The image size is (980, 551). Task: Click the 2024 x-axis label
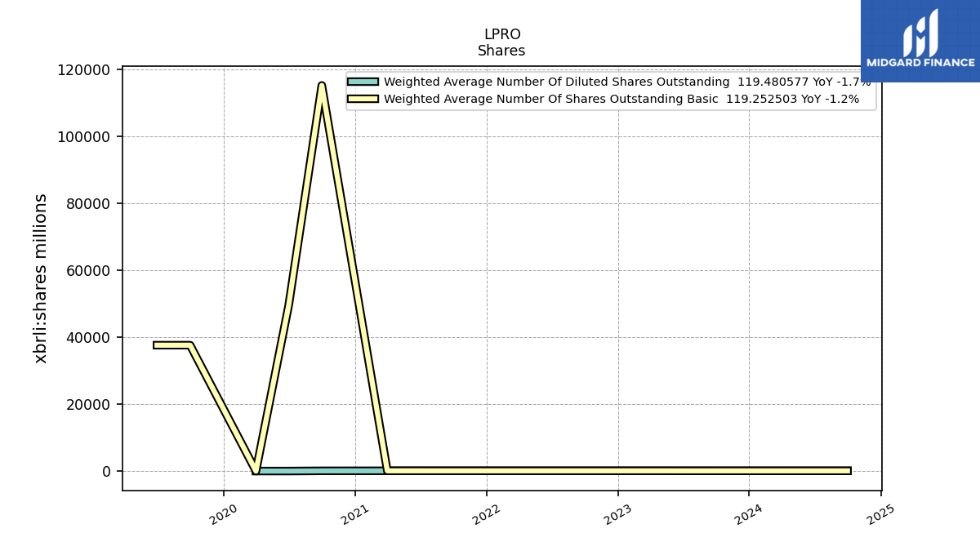pyautogui.click(x=749, y=514)
